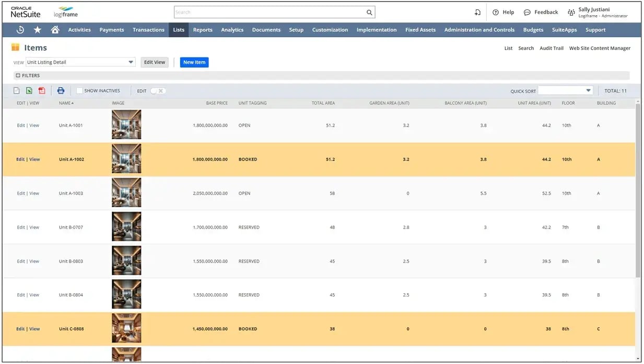Click the Oracle NetSuite logo
The image size is (644, 364).
(26, 13)
